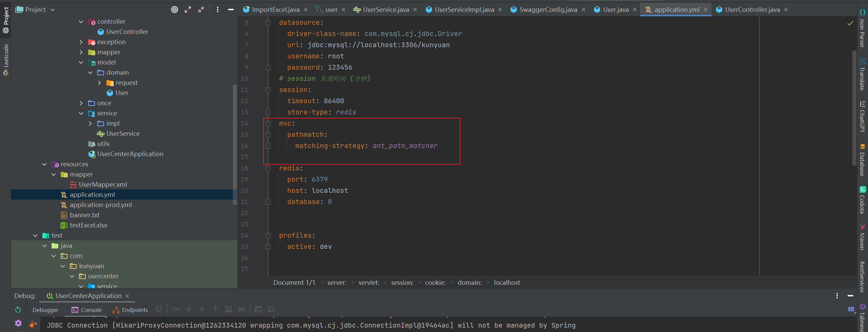Image resolution: width=868 pixels, height=332 pixels.
Task: Click the locate-in-project target icon
Action: coord(175,10)
